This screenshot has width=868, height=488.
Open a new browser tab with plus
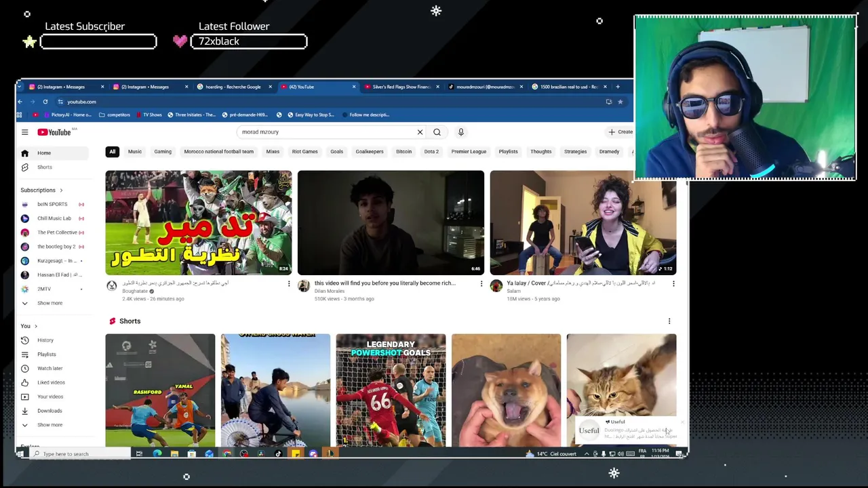click(x=617, y=87)
